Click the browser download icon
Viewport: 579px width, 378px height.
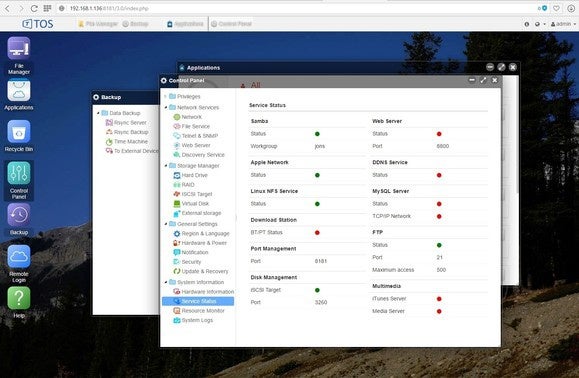coord(571,8)
